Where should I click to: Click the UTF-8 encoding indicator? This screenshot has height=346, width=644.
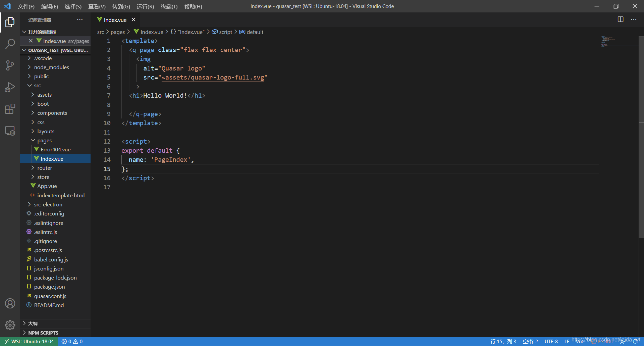point(551,341)
